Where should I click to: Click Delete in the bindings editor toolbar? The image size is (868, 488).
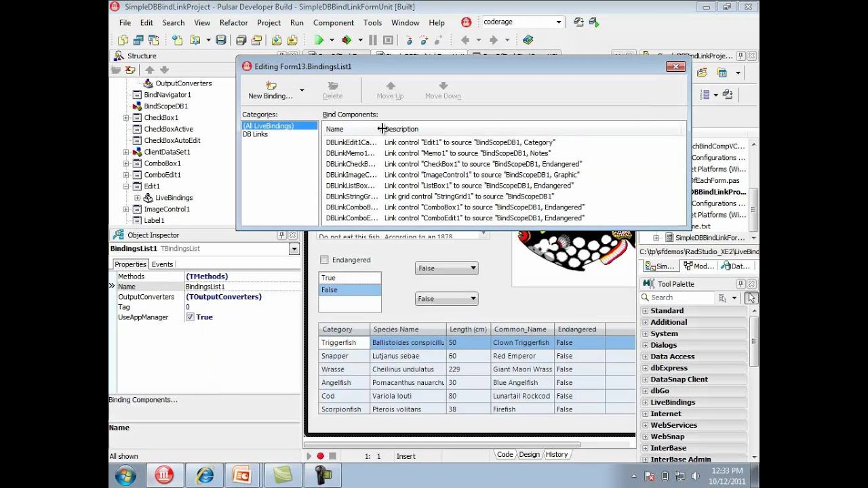coord(332,90)
